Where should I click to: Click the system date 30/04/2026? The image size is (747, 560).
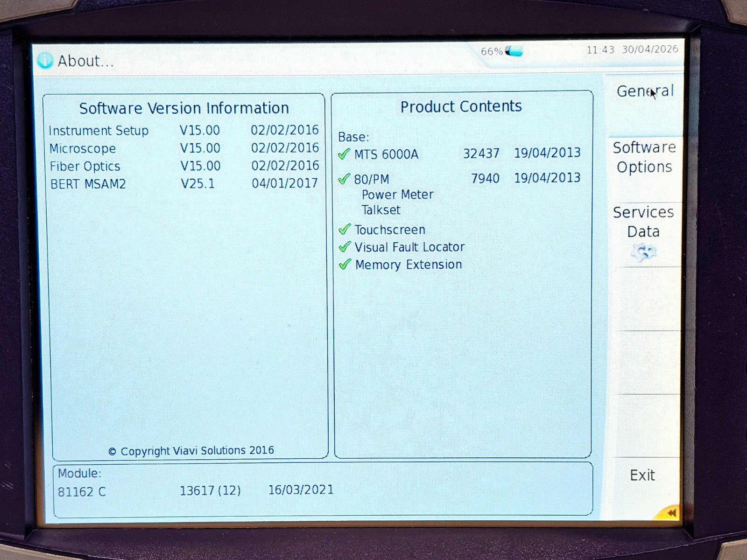(x=650, y=49)
